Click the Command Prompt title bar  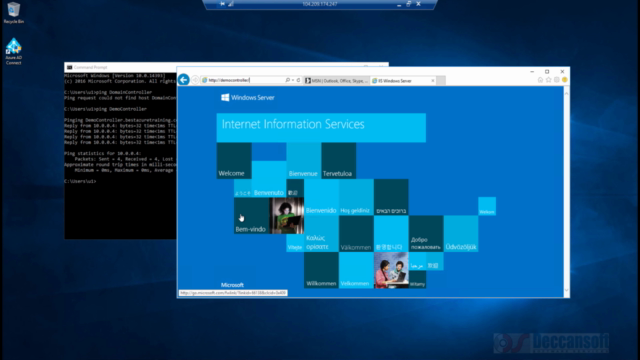point(226,67)
